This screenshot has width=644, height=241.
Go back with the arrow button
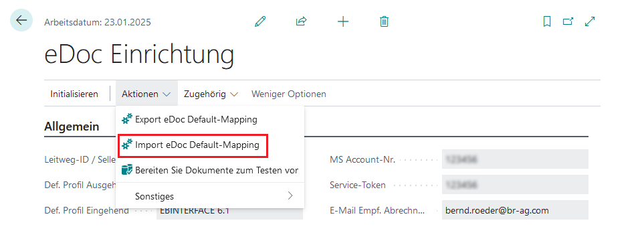tap(21, 20)
